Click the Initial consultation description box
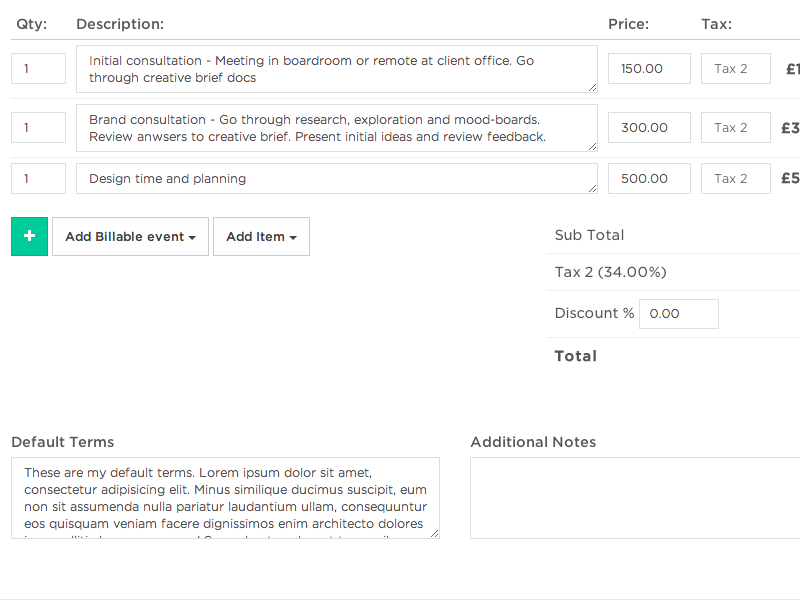800x600 pixels. pyautogui.click(x=337, y=68)
